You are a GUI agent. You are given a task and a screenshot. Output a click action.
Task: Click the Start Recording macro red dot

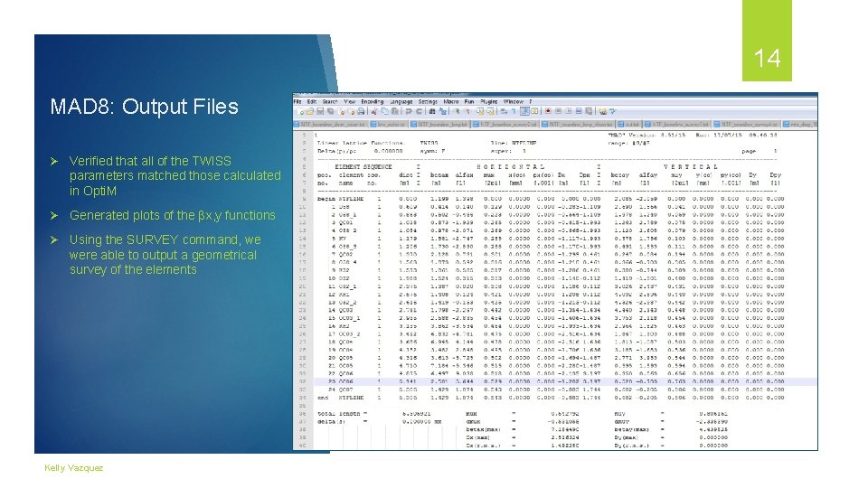tap(548, 111)
